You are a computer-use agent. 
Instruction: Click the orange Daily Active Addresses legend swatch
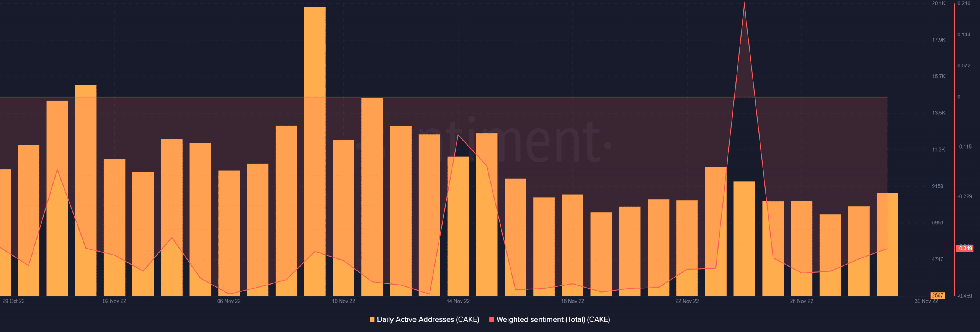tap(372, 319)
